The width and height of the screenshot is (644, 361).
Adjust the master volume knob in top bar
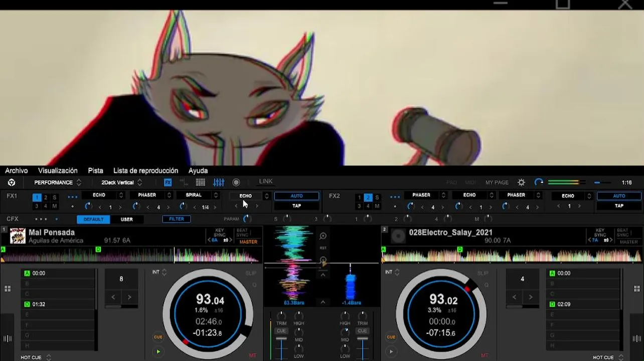coord(539,183)
